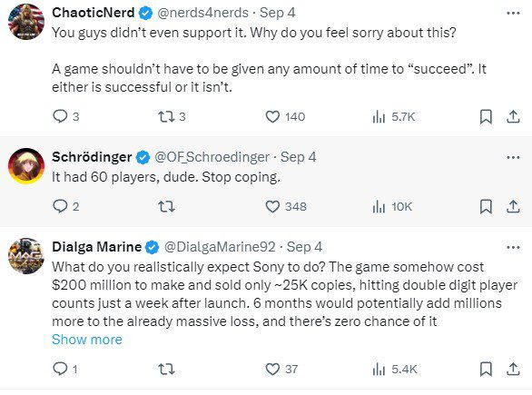Bookmark Dialga Marine's tweet
Viewport: 532px width, 395px height.
pyautogui.click(x=486, y=369)
